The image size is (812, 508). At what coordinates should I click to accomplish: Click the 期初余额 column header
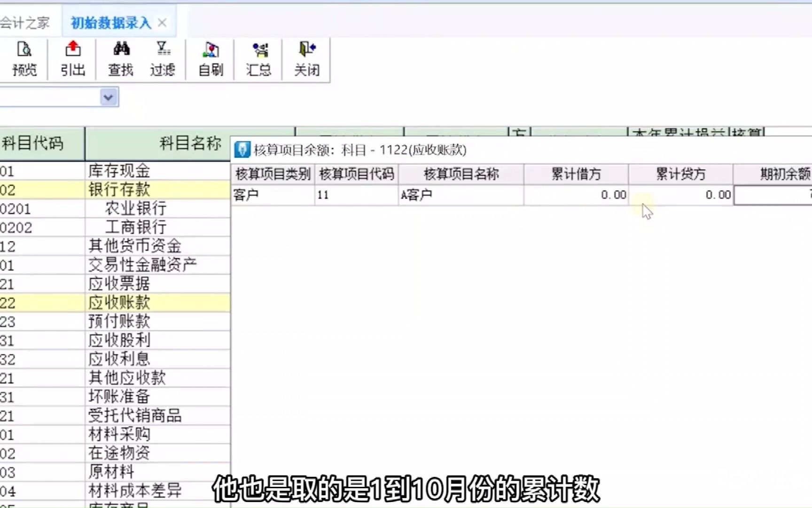tap(773, 174)
